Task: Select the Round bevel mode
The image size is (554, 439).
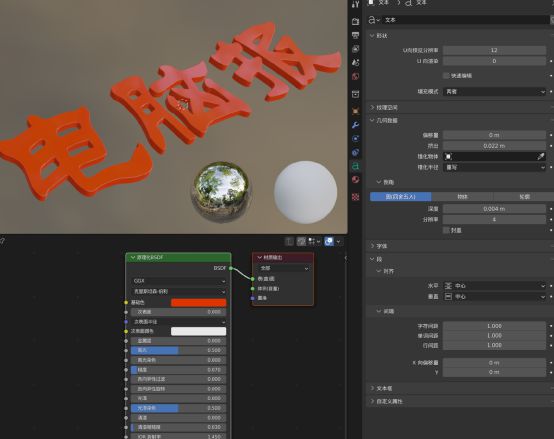Action: pyautogui.click(x=401, y=197)
